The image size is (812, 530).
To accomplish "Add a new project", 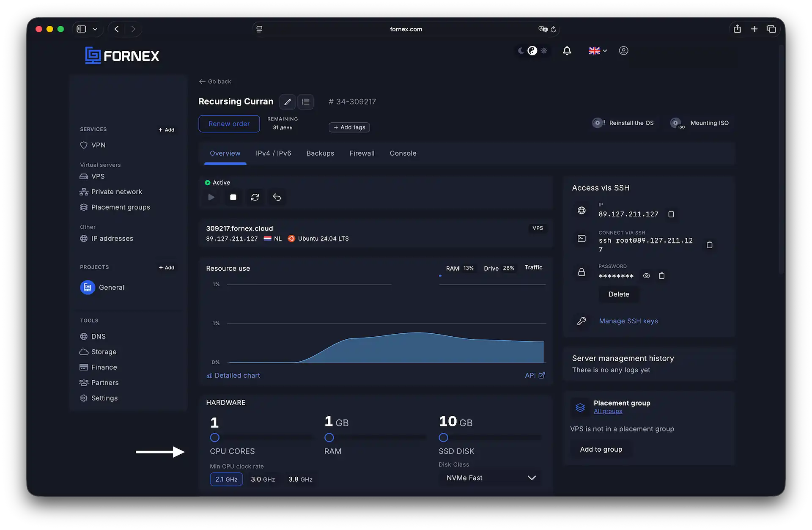I will (166, 268).
